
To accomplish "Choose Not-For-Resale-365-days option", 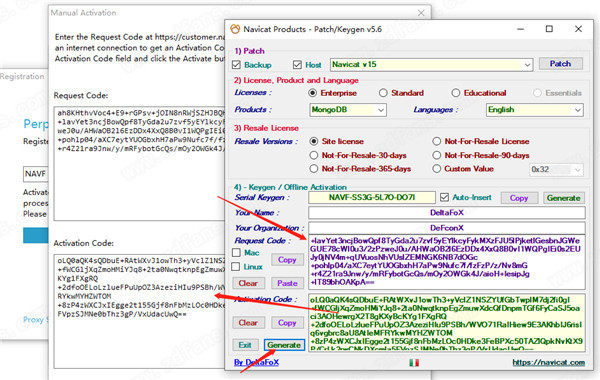I will pos(314,168).
